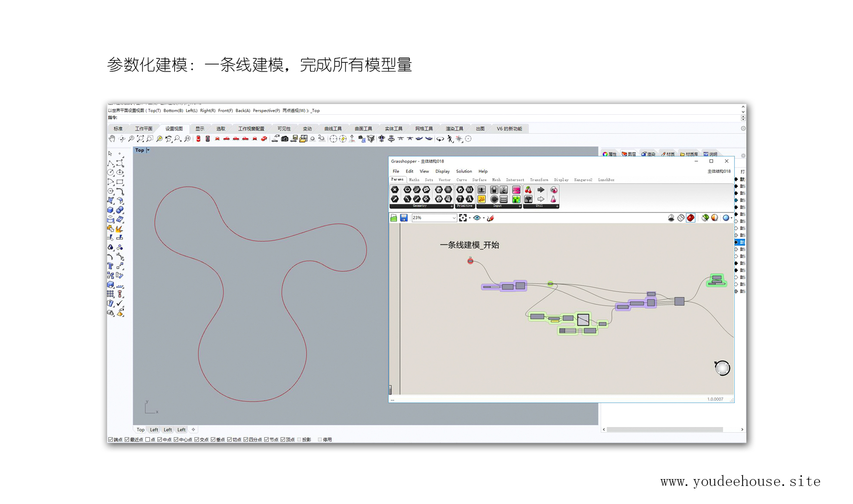Open the Grasshopper 23% zoom dropdown
This screenshot has width=853, height=504.
pyautogui.click(x=454, y=218)
